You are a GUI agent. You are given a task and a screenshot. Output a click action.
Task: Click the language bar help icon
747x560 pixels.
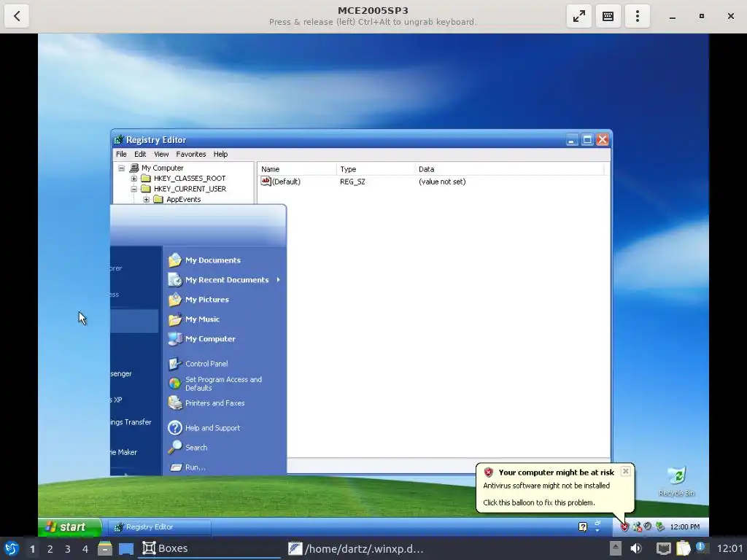tap(583, 526)
